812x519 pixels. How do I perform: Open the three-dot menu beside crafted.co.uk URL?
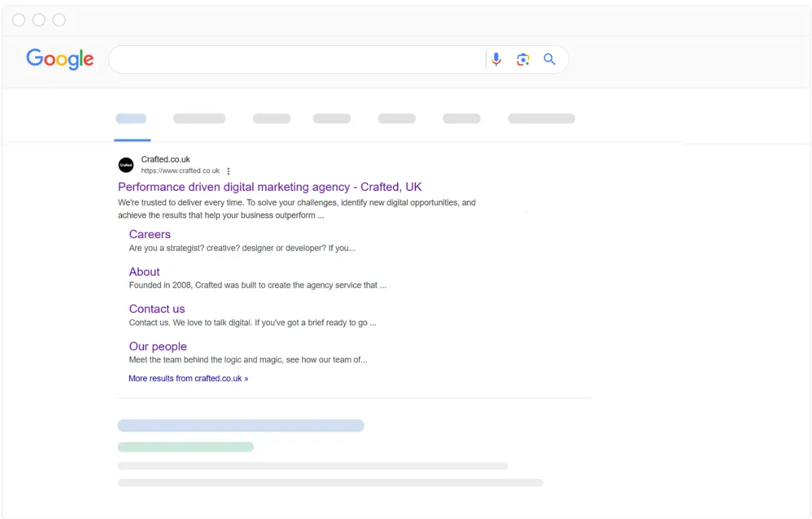coord(228,171)
